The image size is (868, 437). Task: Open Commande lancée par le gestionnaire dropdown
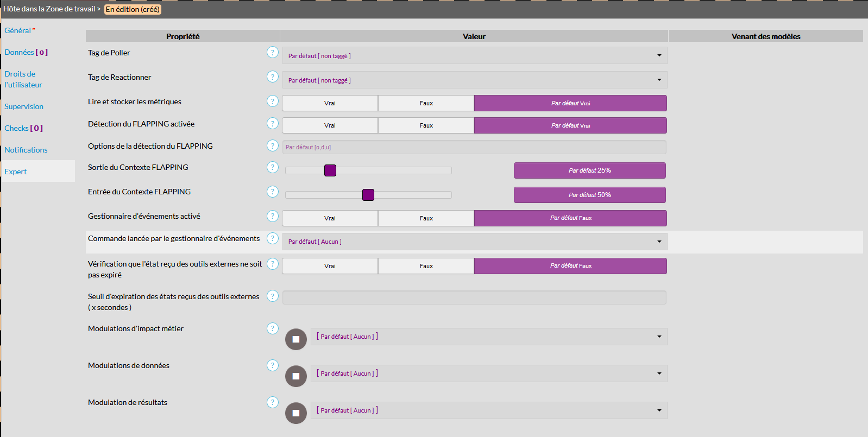[474, 242]
